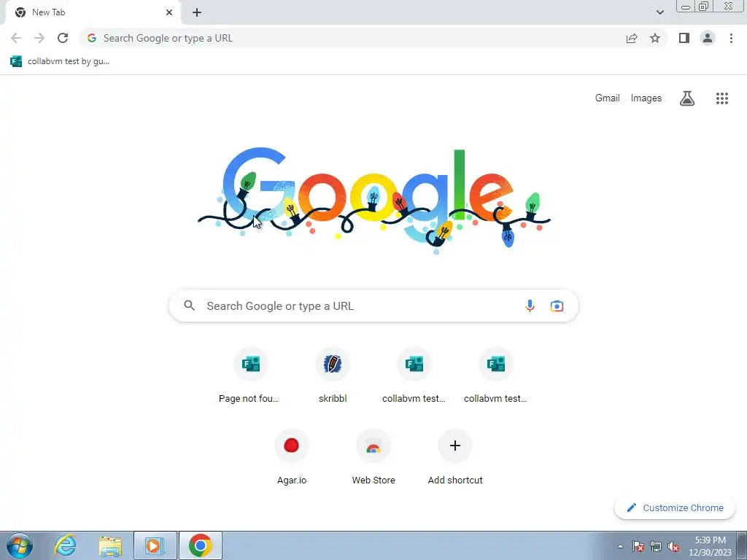The height and width of the screenshot is (560, 747).
Task: Open the third shortcut, first collabvm test
Action: 414,377
